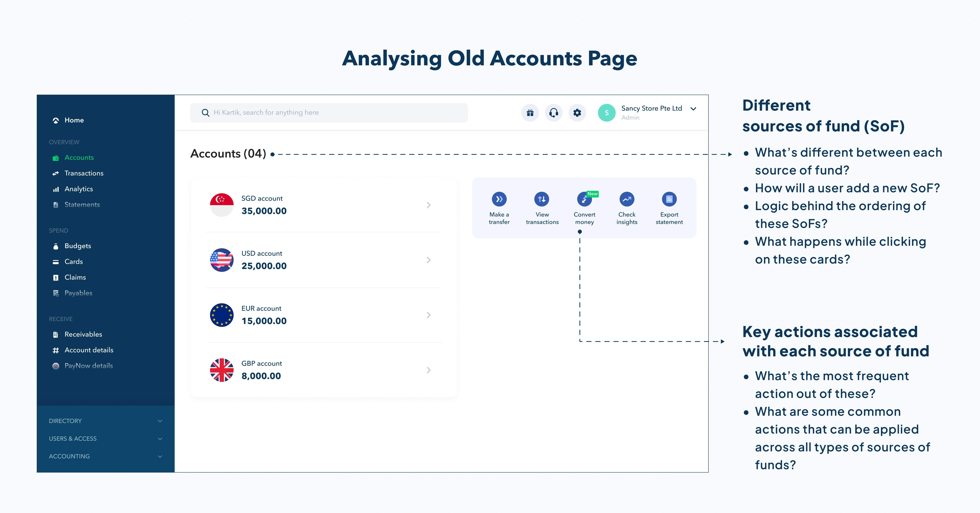
Task: Navigate to Budgets in Spend section
Action: (78, 246)
